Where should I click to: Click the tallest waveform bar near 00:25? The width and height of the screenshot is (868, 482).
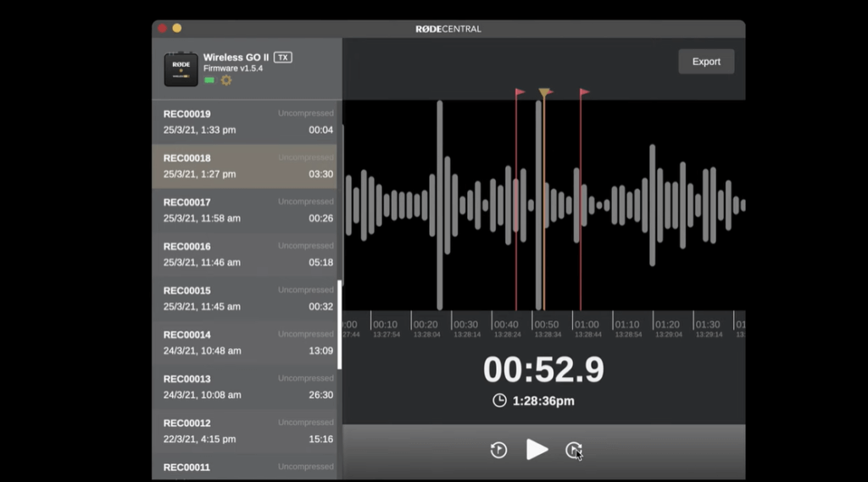(x=440, y=205)
